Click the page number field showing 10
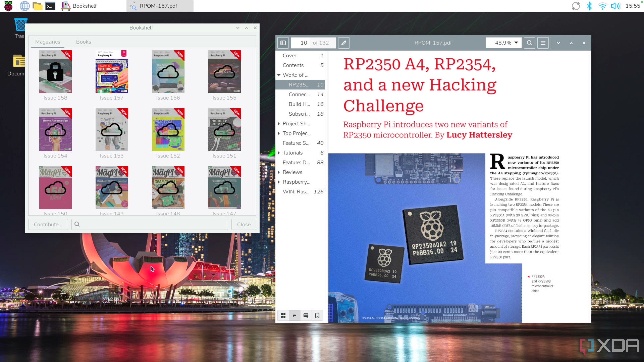The image size is (644, 362). (x=300, y=43)
